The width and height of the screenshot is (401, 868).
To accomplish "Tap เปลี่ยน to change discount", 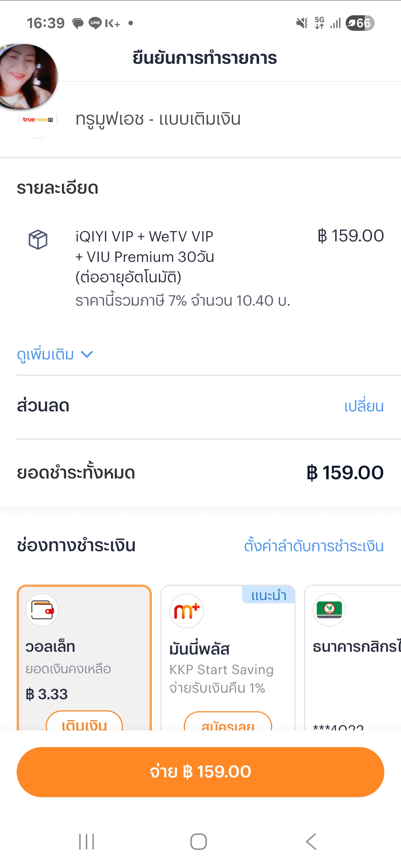I will click(x=363, y=406).
